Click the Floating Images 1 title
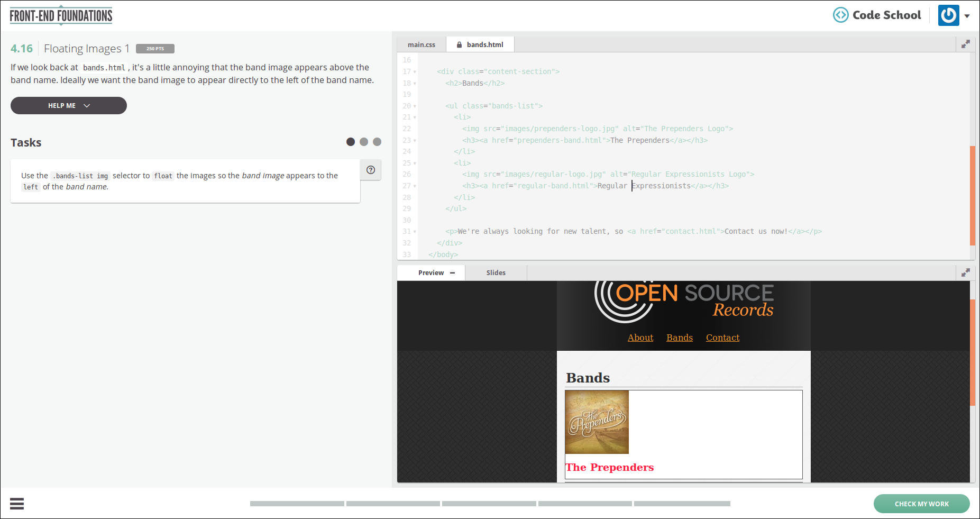Image resolution: width=980 pixels, height=519 pixels. click(x=87, y=49)
